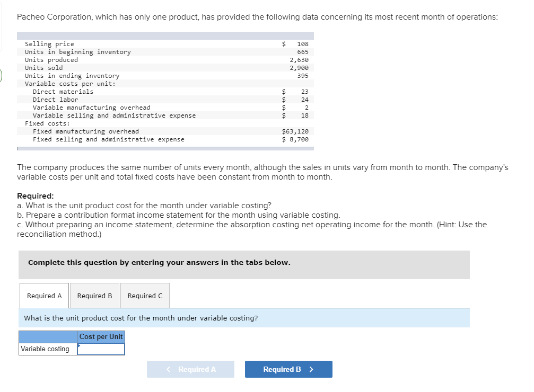Viewport: 534px width, 392px height.
Task: Switch to the Required C tab
Action: pyautogui.click(x=145, y=296)
